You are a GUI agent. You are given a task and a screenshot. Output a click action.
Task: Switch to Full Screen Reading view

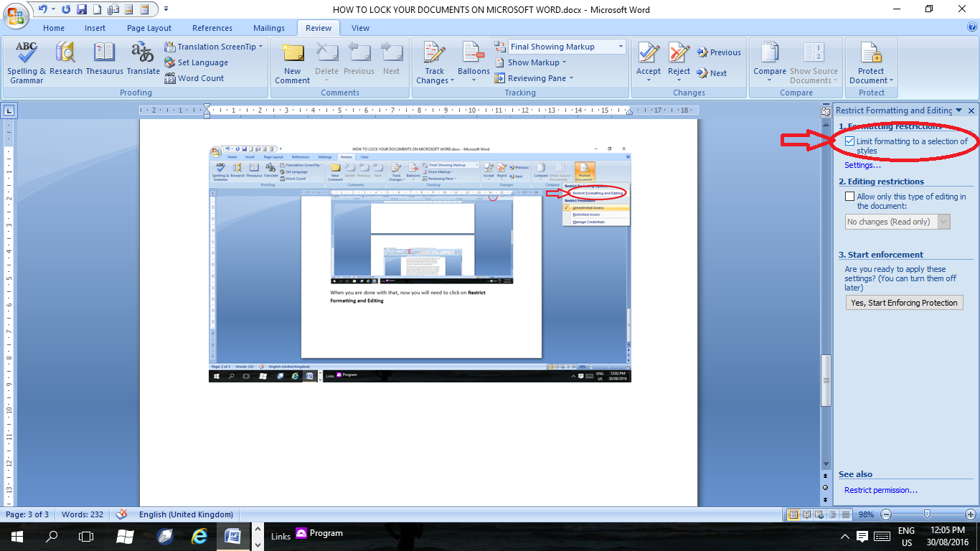[806, 514]
